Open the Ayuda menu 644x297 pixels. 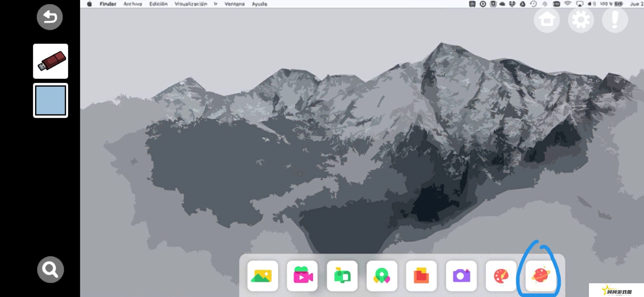[260, 4]
